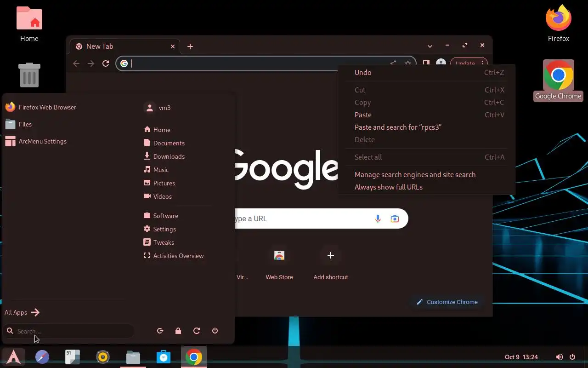The height and width of the screenshot is (368, 588).
Task: Open Files manager from taskbar
Action: click(x=133, y=357)
